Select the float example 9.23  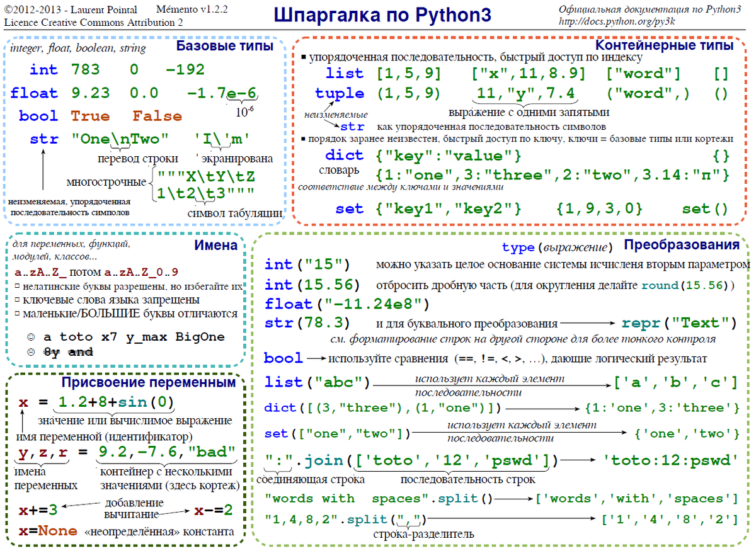pos(90,93)
